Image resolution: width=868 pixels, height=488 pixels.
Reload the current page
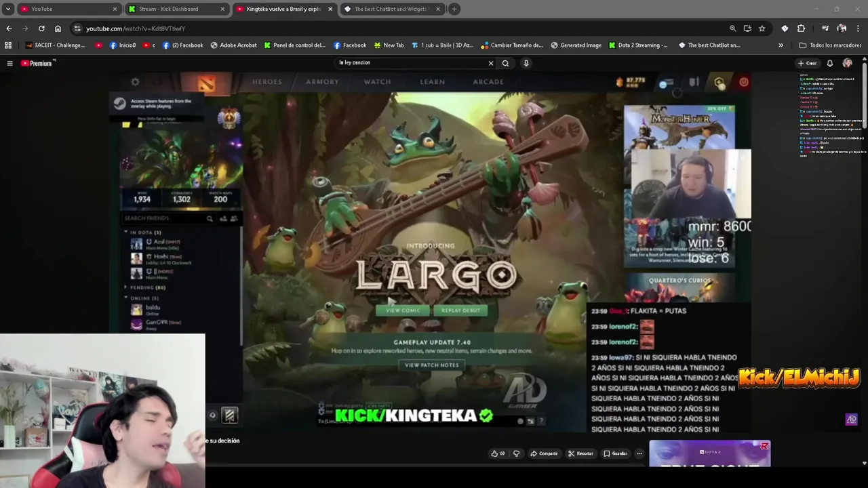[41, 28]
